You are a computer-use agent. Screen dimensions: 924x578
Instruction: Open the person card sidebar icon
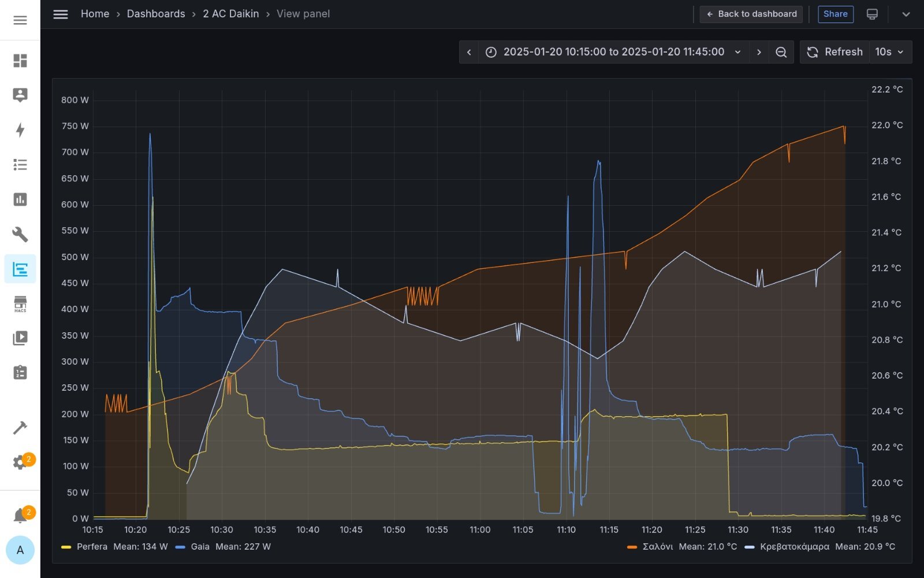click(20, 95)
